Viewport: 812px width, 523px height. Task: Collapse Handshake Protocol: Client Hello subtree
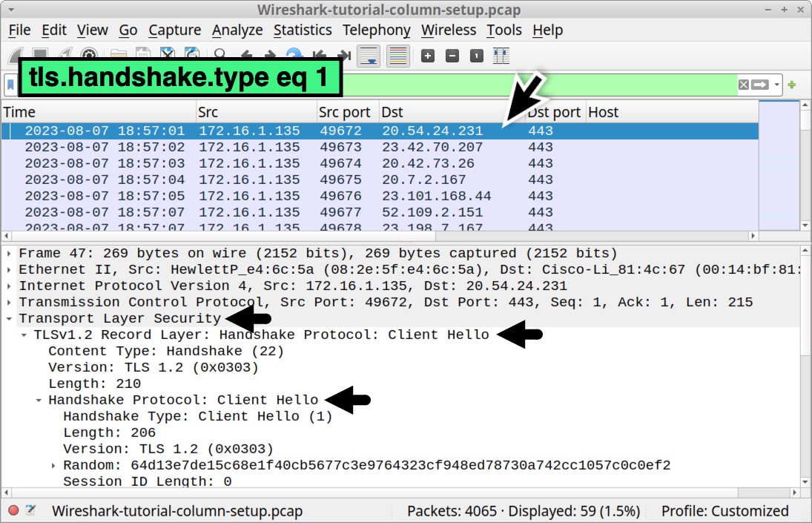tap(39, 401)
